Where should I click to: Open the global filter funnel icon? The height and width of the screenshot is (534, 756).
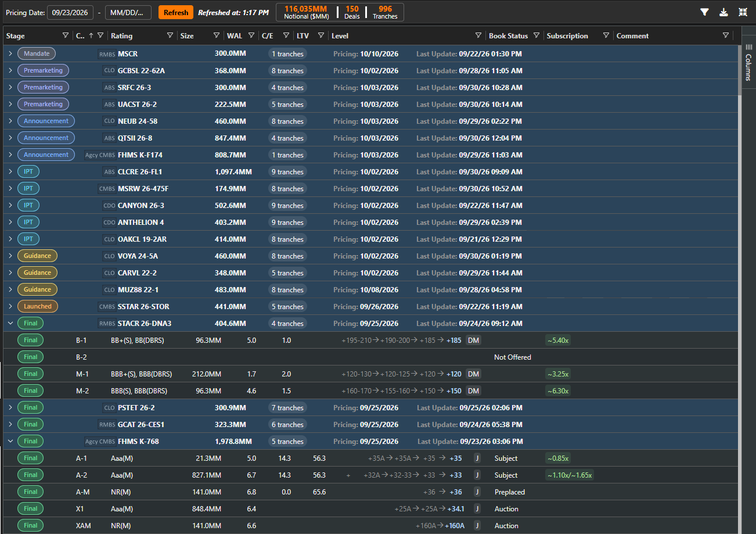pyautogui.click(x=704, y=12)
